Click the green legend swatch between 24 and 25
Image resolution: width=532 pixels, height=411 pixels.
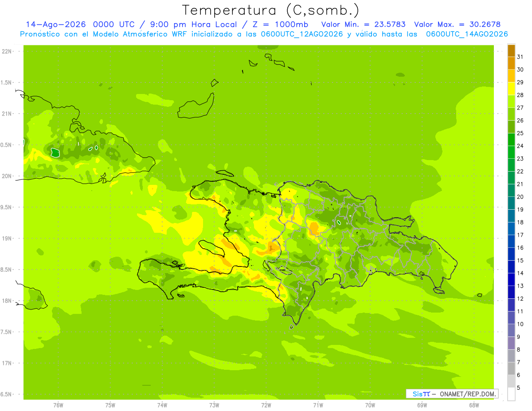pyautogui.click(x=511, y=140)
